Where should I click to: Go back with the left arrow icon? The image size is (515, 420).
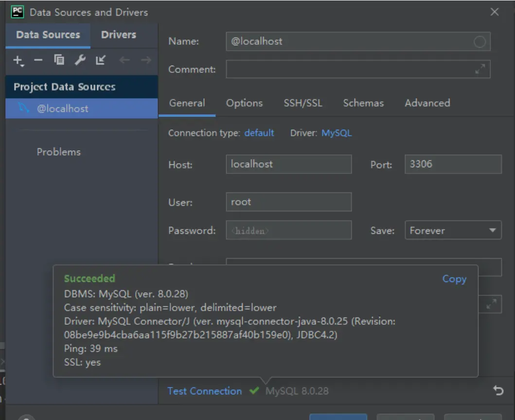124,60
